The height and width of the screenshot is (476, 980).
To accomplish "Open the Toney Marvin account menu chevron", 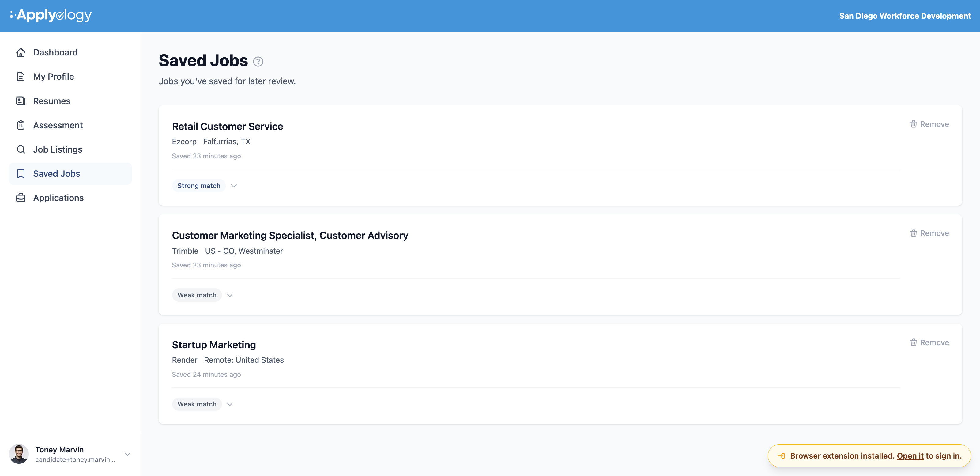I will [127, 454].
